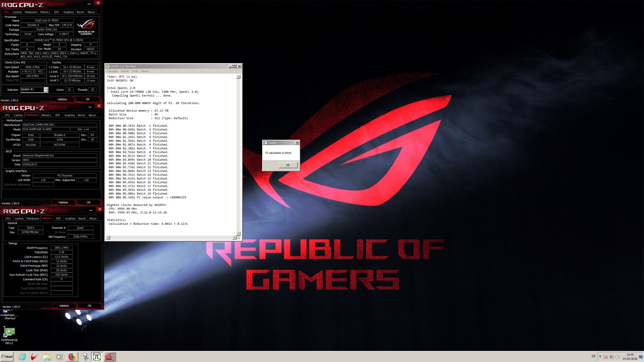Click the DRAM Frequency value 1800.1 MHz
The image size is (644, 362).
pyautogui.click(x=62, y=248)
